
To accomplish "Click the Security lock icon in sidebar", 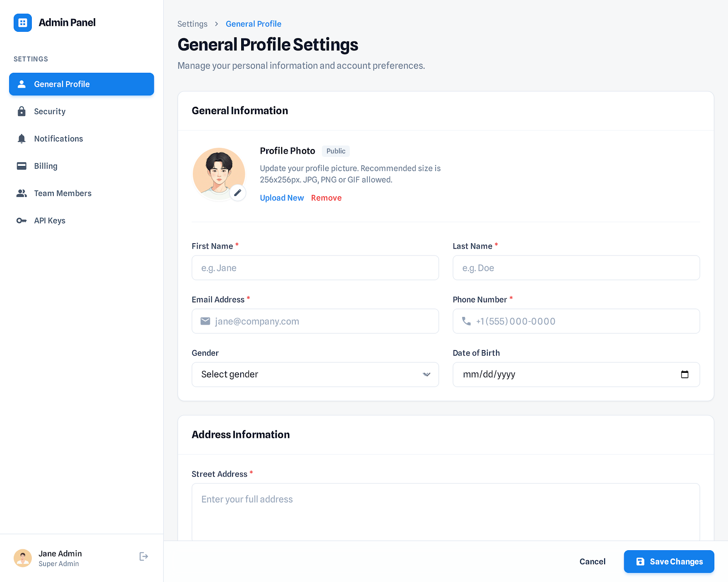I will coord(21,111).
